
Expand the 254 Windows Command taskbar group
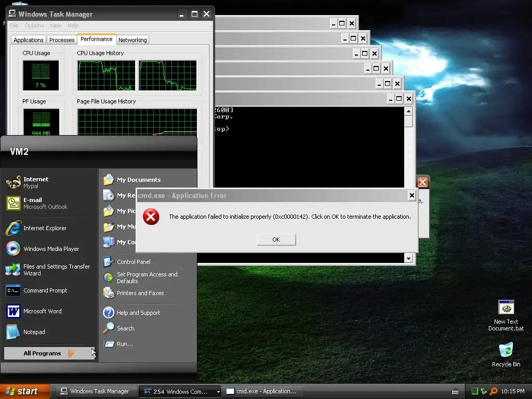[180, 392]
